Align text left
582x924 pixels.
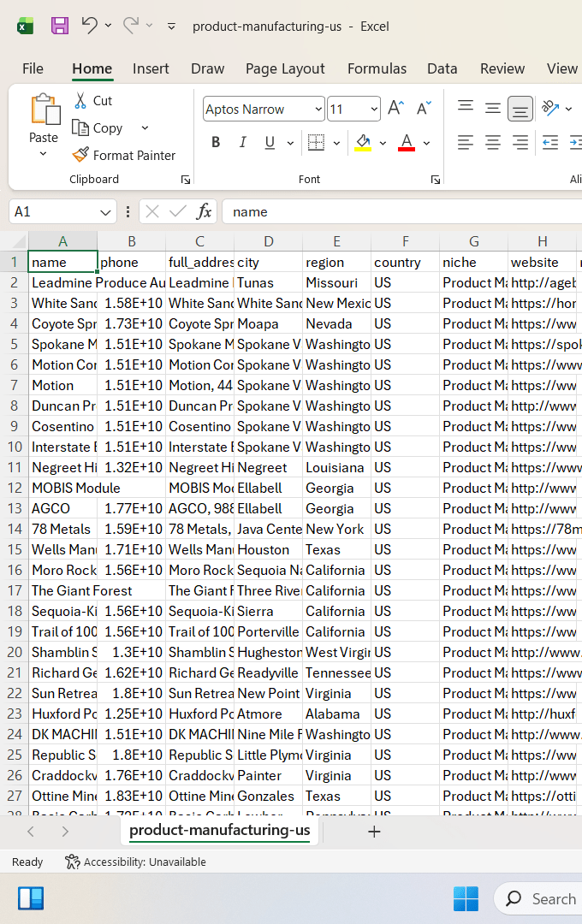[466, 143]
